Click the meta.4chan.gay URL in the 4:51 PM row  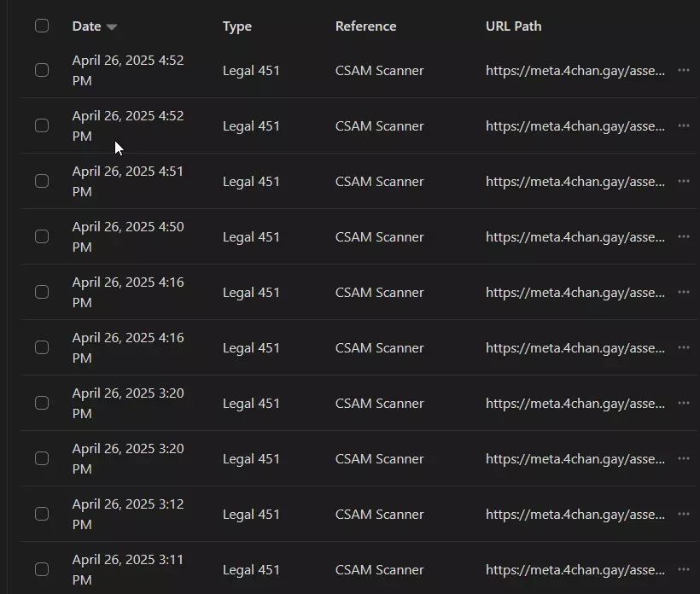(575, 182)
